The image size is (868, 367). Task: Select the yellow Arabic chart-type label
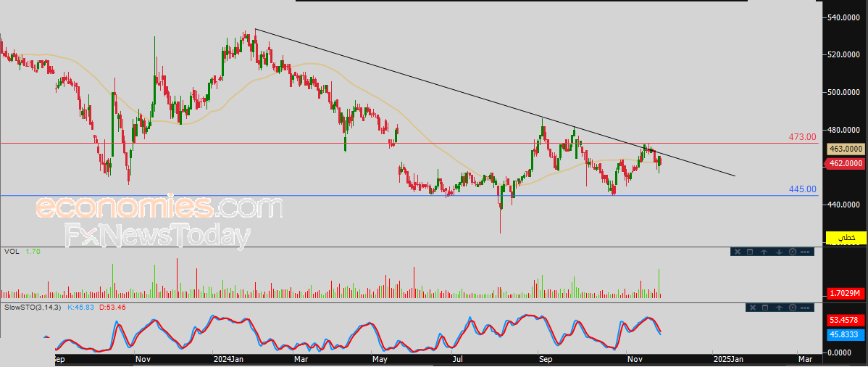pyautogui.click(x=846, y=237)
